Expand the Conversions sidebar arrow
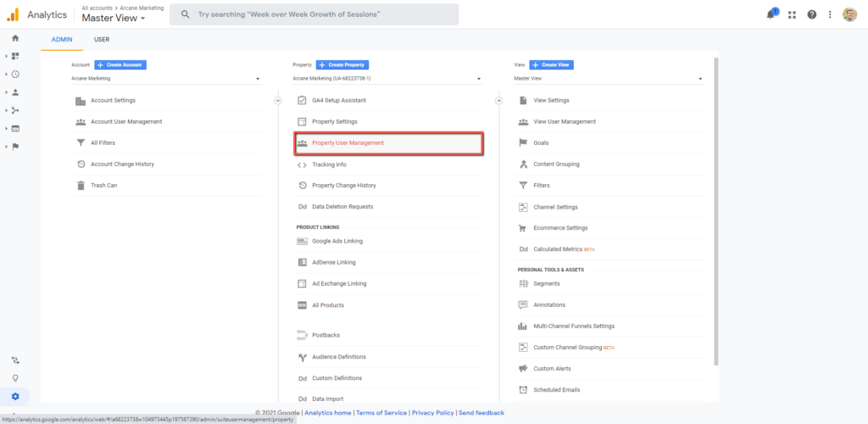 (7, 147)
